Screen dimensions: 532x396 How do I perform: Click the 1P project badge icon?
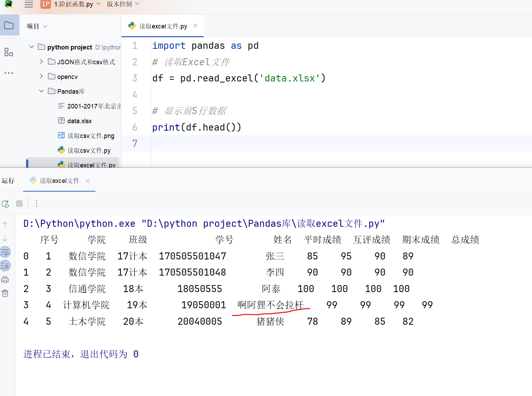click(46, 4)
